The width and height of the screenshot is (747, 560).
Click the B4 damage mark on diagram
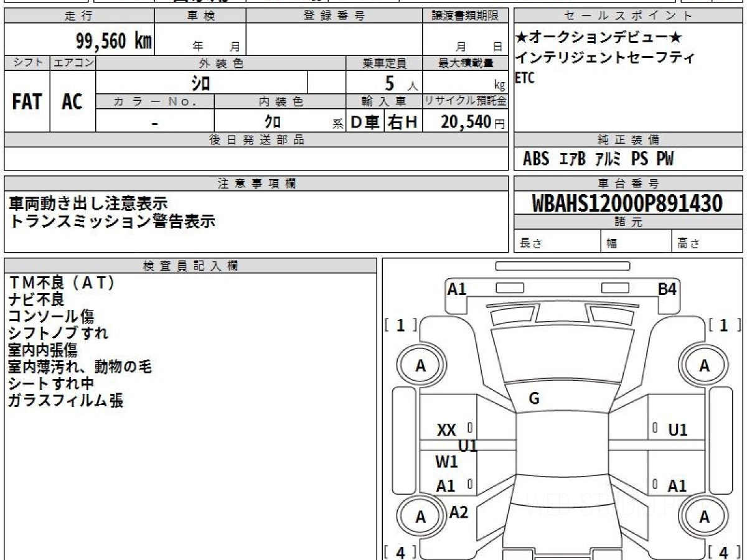[x=668, y=289]
